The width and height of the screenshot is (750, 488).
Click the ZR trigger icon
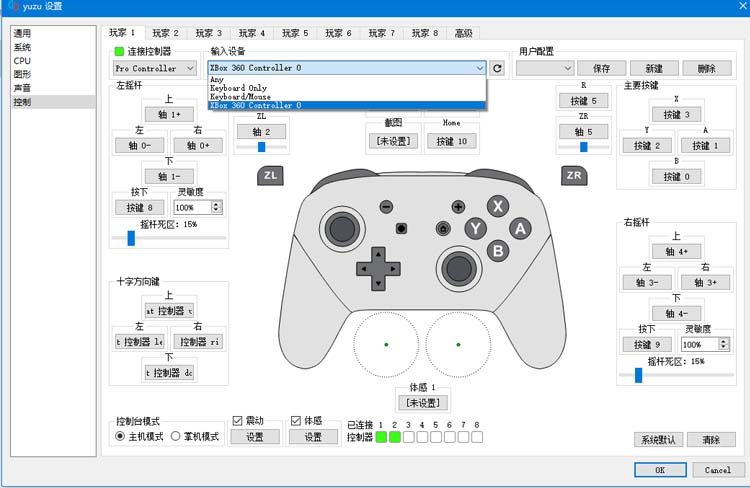574,176
